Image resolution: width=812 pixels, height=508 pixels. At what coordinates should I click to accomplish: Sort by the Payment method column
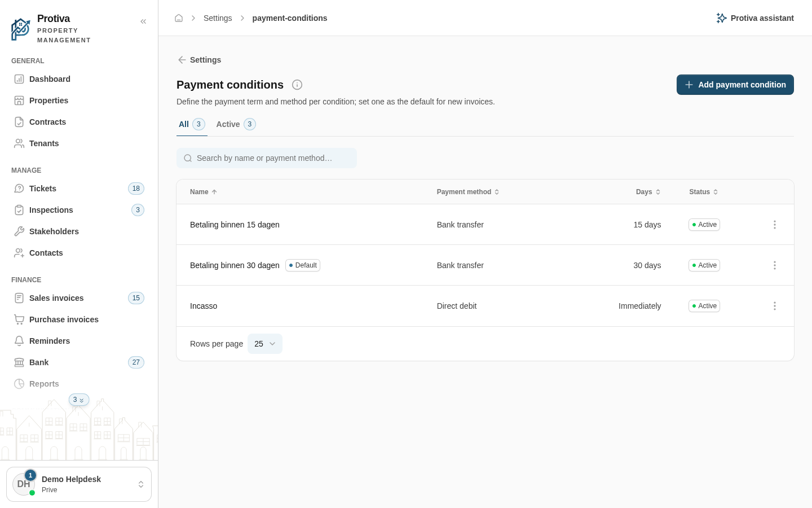(468, 192)
